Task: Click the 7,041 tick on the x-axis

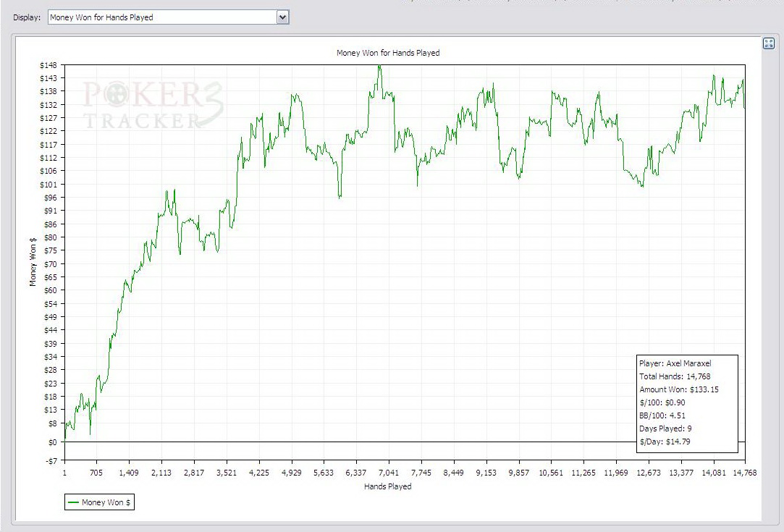Action: click(x=389, y=473)
